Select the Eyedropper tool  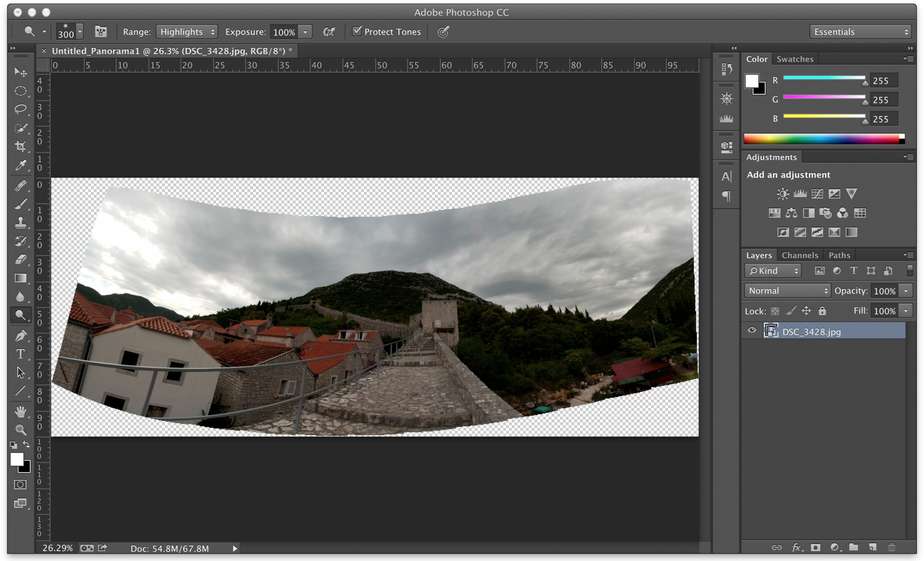pos(21,165)
